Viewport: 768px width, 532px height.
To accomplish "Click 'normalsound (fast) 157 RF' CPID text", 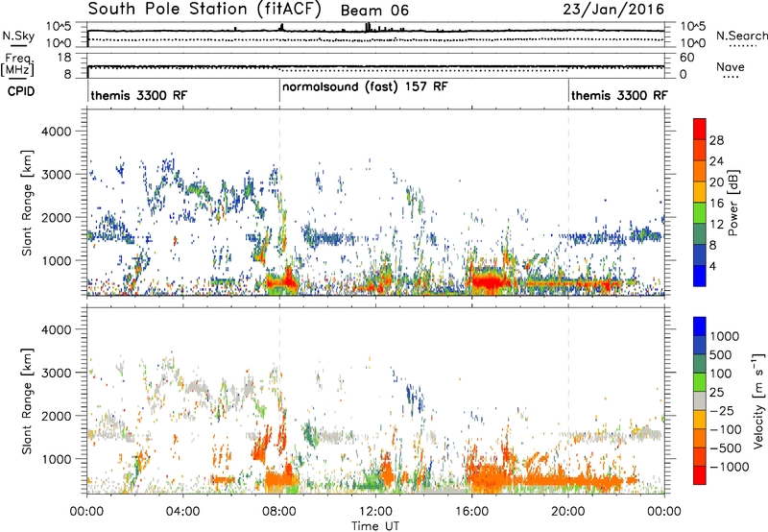I will point(365,87).
